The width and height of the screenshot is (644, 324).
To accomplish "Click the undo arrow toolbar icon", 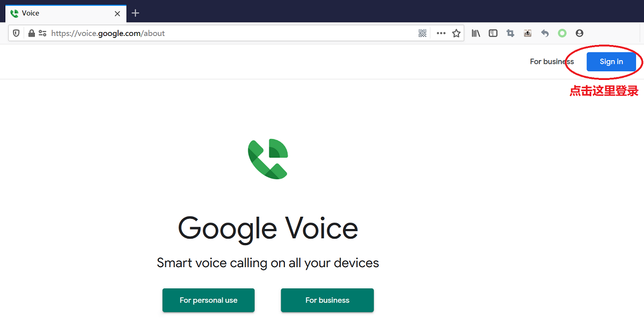I will coord(545,33).
